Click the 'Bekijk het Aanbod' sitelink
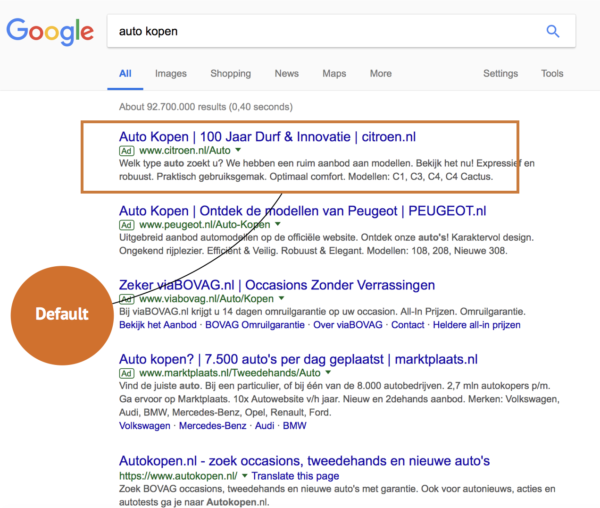The image size is (600, 508). pos(158,325)
